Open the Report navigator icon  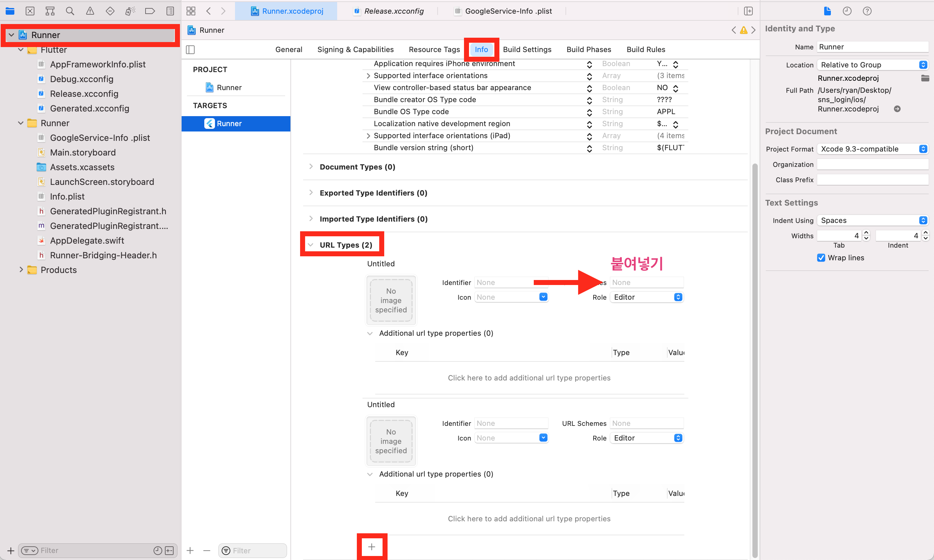click(x=170, y=11)
